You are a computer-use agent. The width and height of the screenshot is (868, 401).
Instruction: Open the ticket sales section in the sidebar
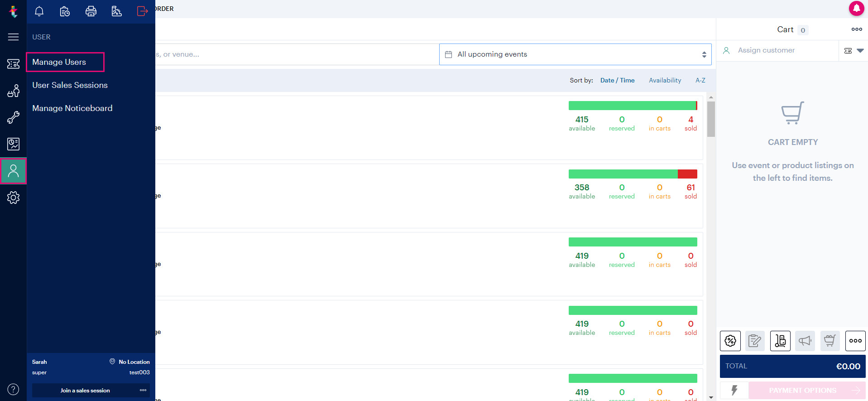(13, 64)
